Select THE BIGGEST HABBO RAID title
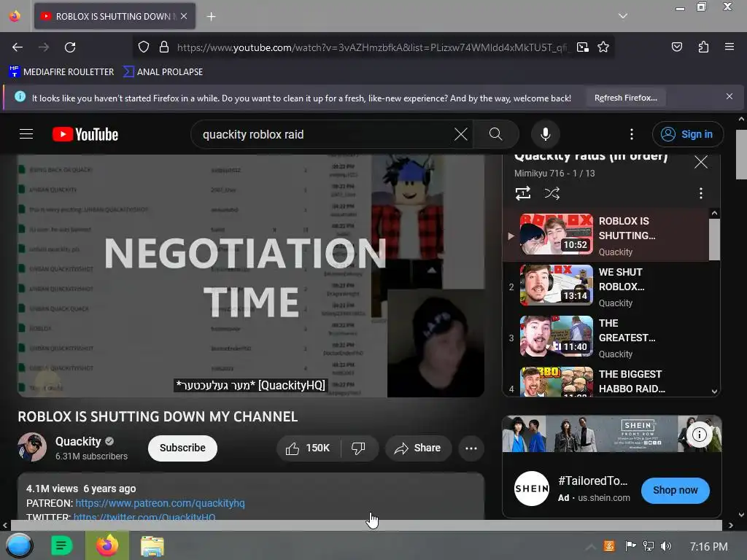 click(x=631, y=381)
